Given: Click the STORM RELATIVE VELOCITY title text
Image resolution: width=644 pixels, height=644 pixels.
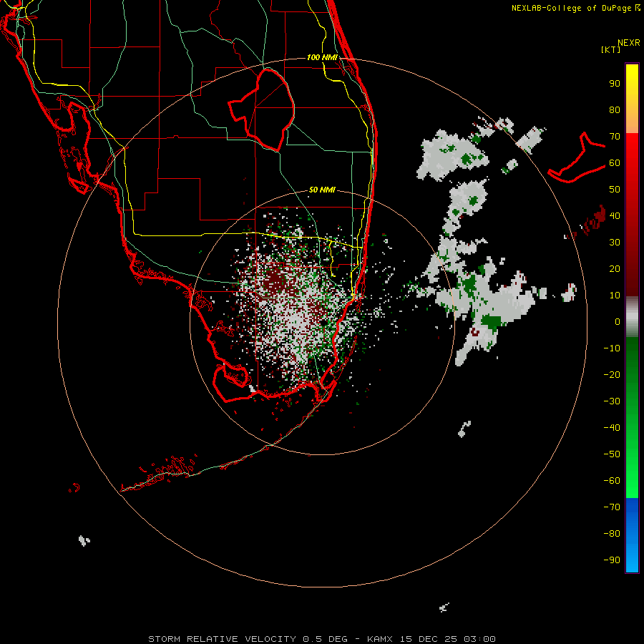Looking at the screenshot, I should 222,639.
